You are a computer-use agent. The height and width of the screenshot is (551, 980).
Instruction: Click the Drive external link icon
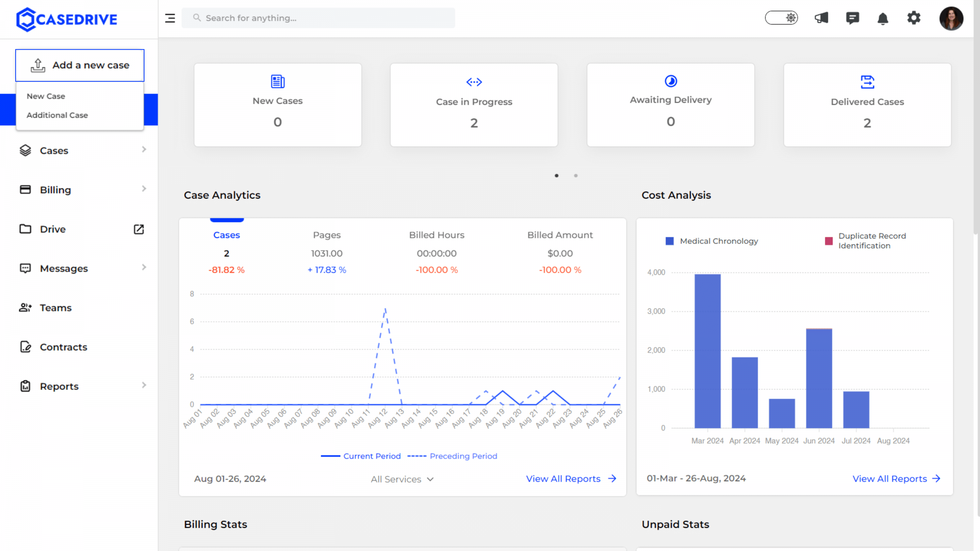point(139,229)
